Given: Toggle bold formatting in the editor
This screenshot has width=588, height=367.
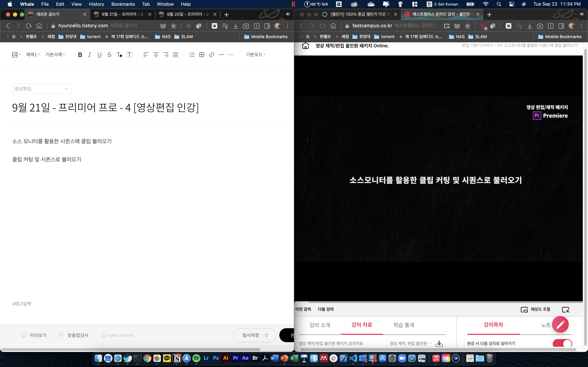Looking at the screenshot, I should 80,55.
